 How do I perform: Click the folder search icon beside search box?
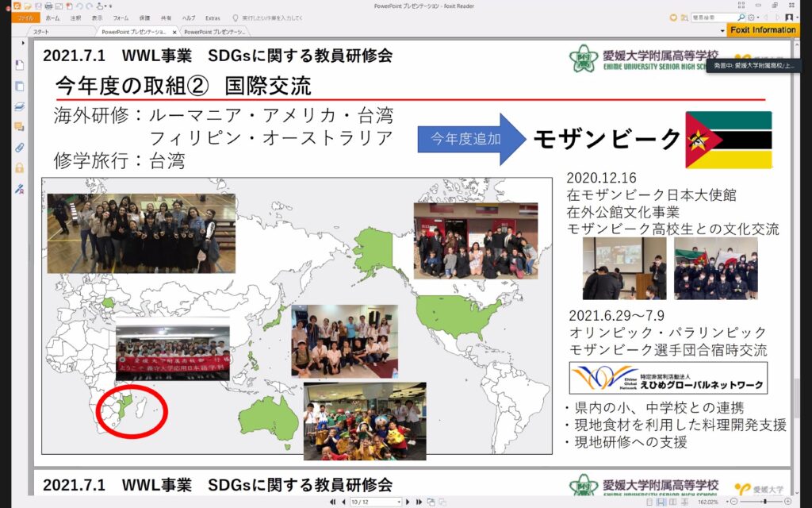click(x=684, y=17)
